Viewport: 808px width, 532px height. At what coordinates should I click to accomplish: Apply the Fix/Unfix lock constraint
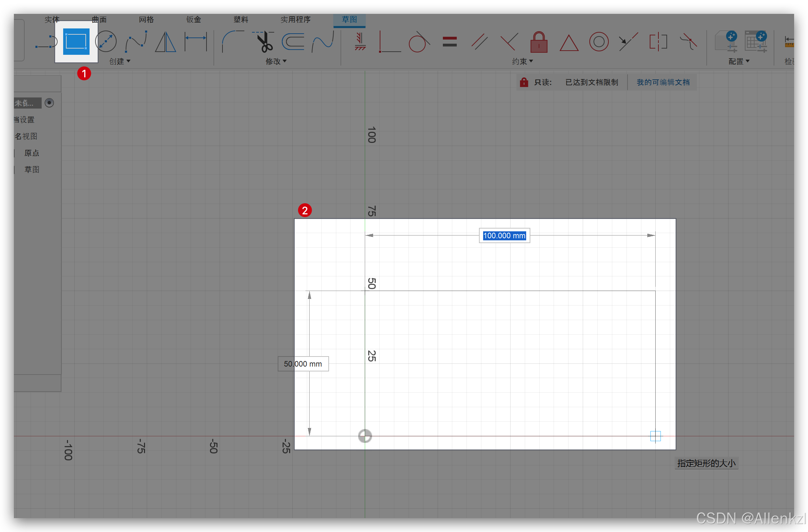(x=539, y=42)
